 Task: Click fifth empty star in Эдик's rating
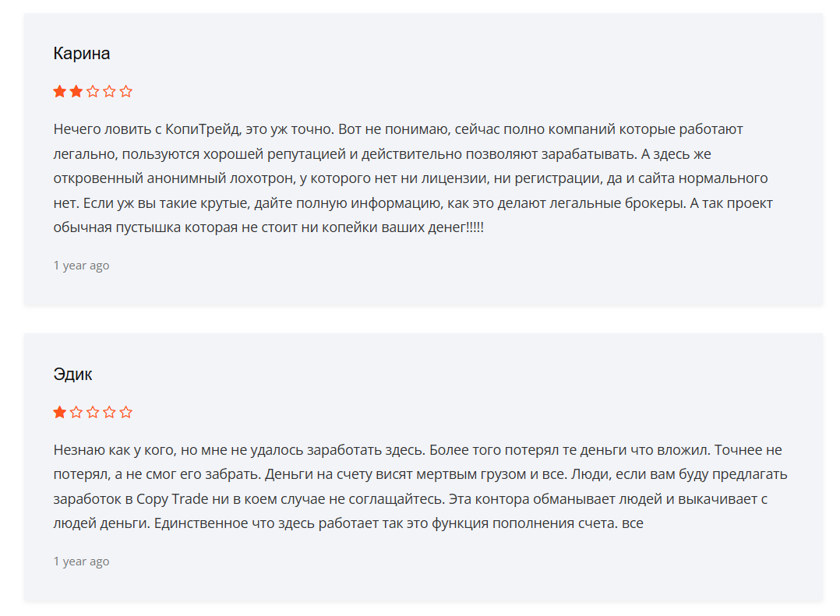click(x=126, y=412)
